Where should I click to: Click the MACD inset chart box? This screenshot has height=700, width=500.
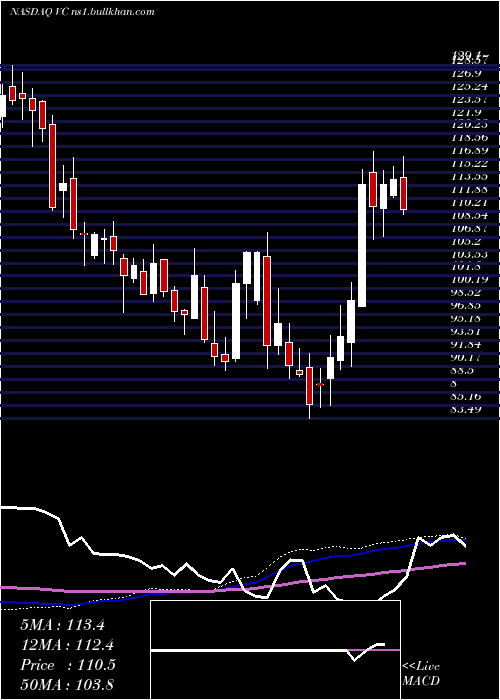point(275,650)
